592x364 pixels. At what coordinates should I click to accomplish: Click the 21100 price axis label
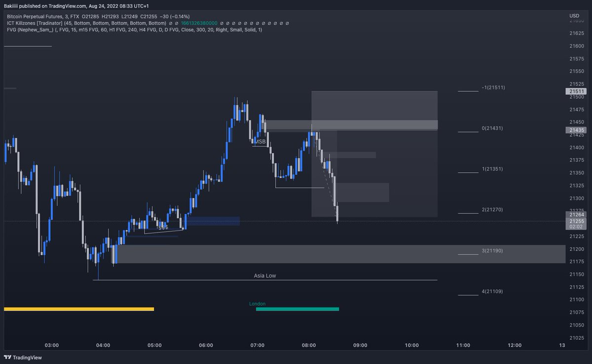coord(577,299)
